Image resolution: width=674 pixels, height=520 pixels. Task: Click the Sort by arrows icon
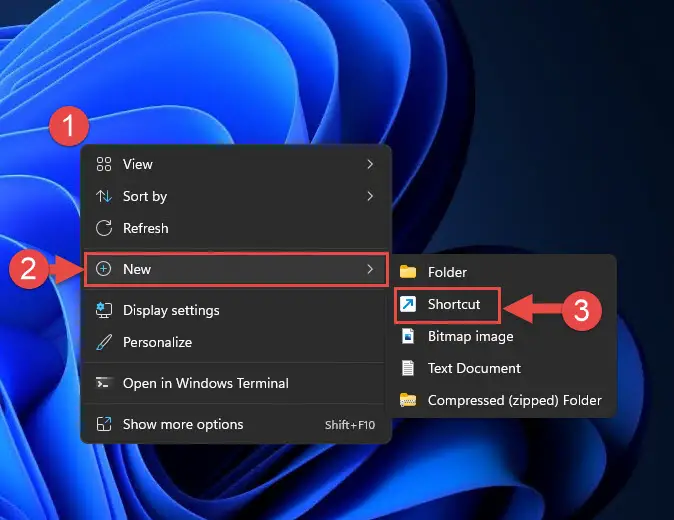click(104, 196)
